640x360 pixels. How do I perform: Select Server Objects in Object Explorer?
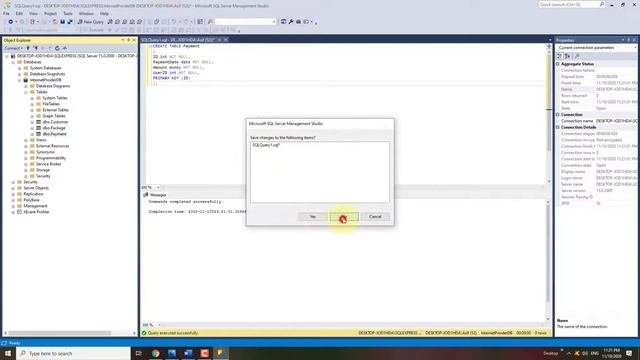pyautogui.click(x=36, y=188)
